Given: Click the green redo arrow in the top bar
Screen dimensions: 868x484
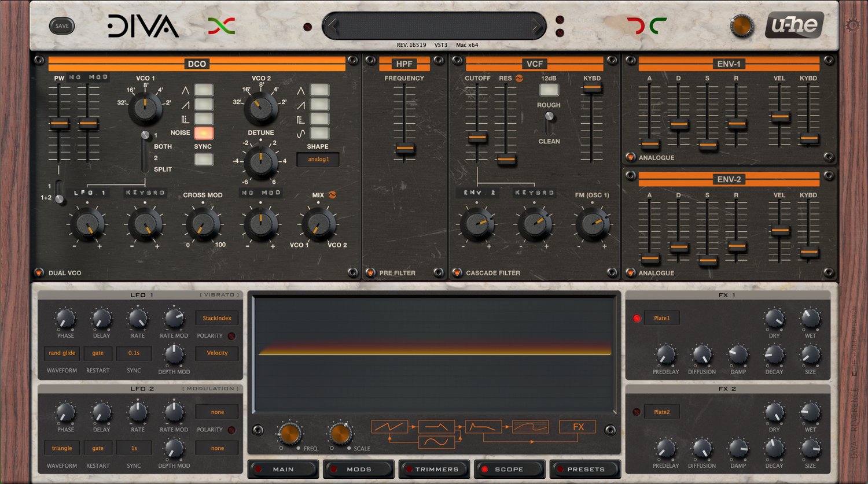Looking at the screenshot, I should [x=659, y=25].
